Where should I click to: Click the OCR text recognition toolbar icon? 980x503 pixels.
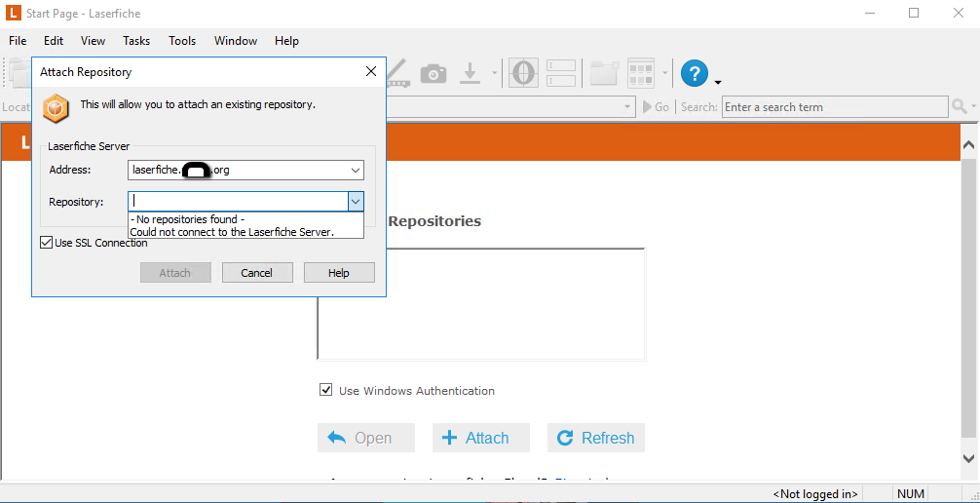[x=523, y=73]
